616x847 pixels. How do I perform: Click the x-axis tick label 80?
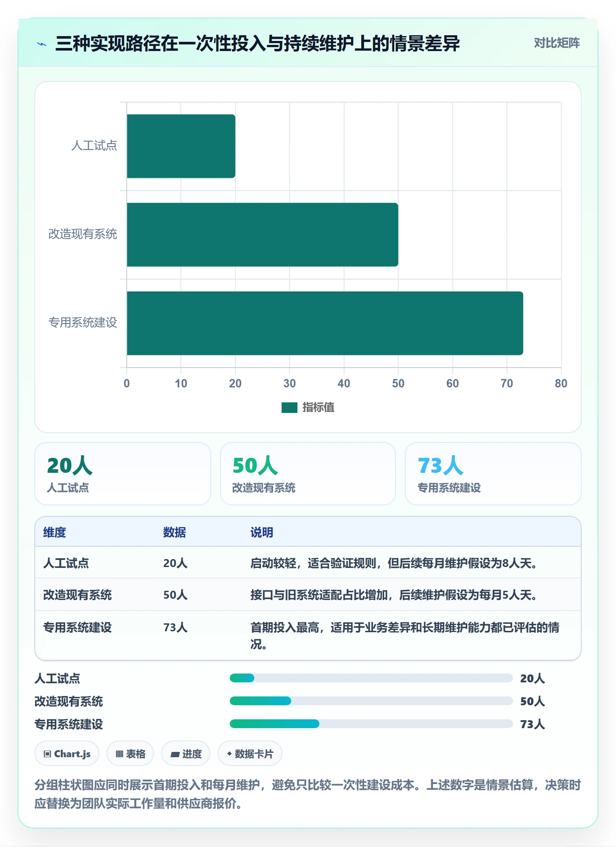pyautogui.click(x=561, y=383)
